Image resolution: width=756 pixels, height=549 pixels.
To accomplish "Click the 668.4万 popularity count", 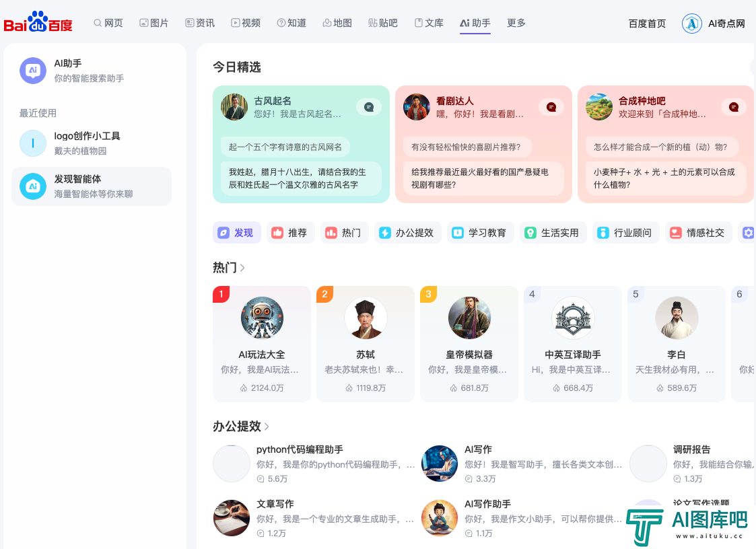I will click(x=574, y=388).
